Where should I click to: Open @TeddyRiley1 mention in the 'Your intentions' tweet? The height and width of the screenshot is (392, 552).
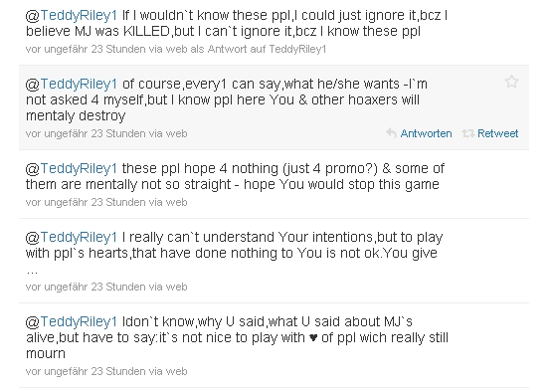(x=72, y=238)
